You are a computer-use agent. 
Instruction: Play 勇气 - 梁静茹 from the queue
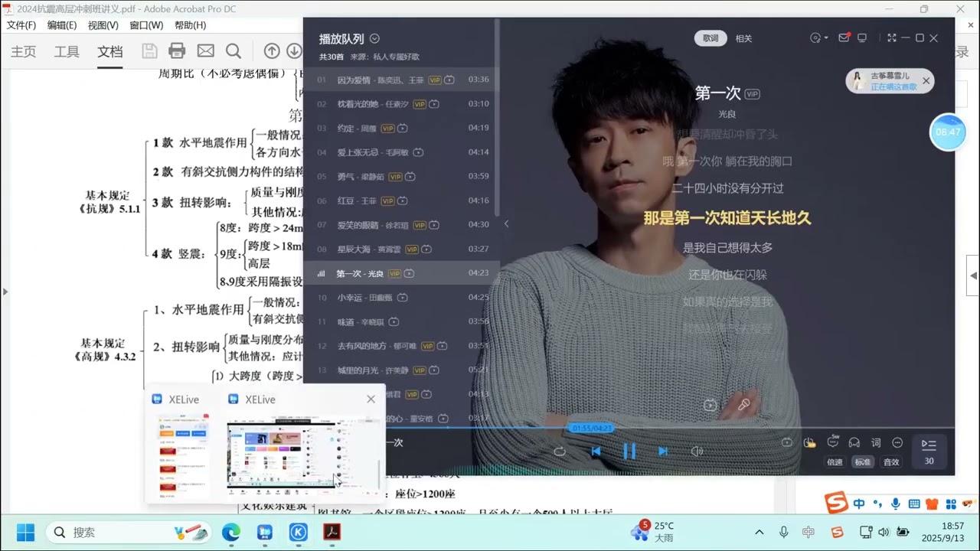tap(403, 176)
